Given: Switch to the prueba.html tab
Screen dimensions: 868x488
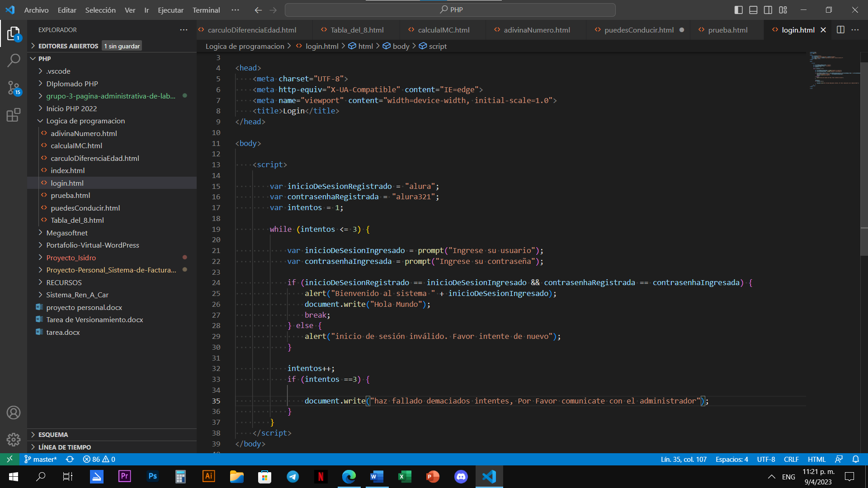Looking at the screenshot, I should 727,30.
